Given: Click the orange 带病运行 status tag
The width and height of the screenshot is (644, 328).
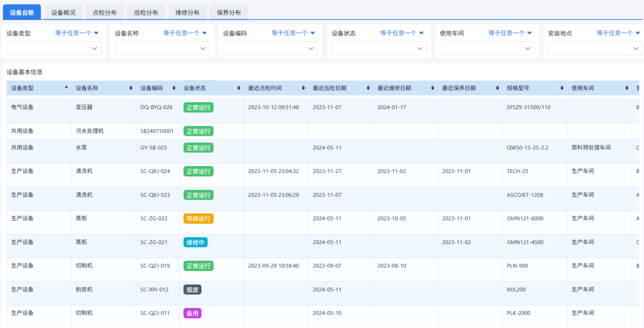Looking at the screenshot, I should [198, 218].
